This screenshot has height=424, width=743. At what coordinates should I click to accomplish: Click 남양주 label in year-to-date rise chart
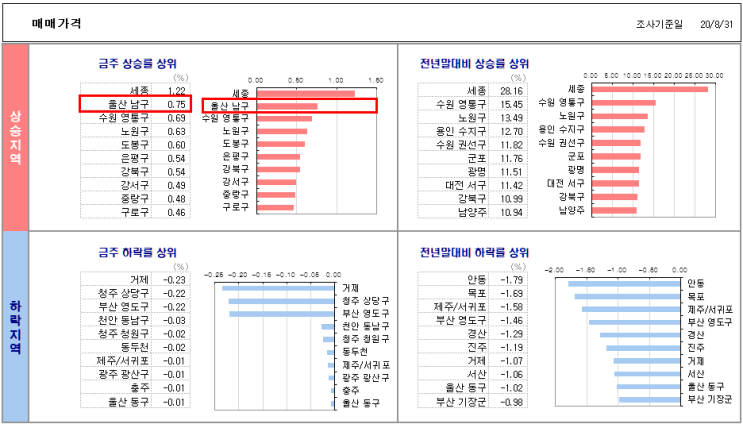[571, 209]
